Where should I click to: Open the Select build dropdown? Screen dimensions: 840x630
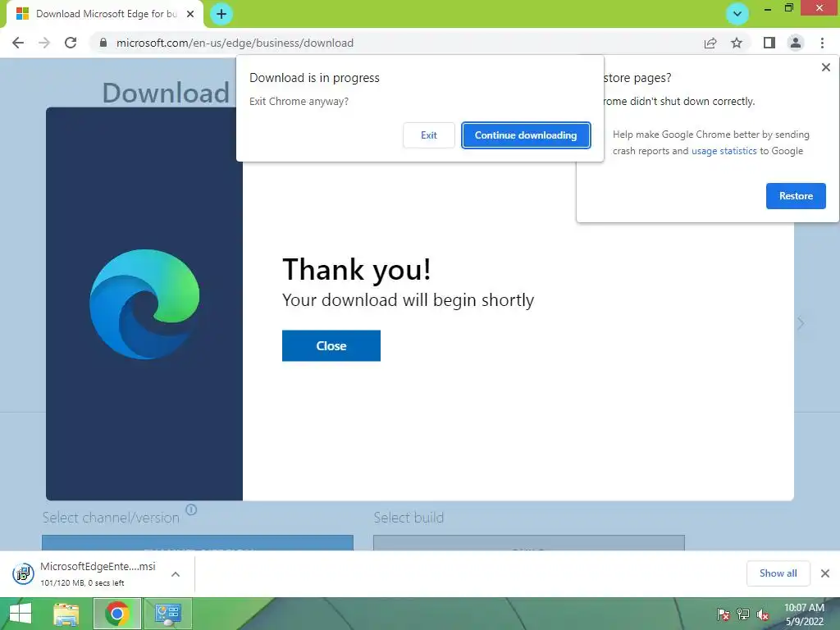coord(529,542)
